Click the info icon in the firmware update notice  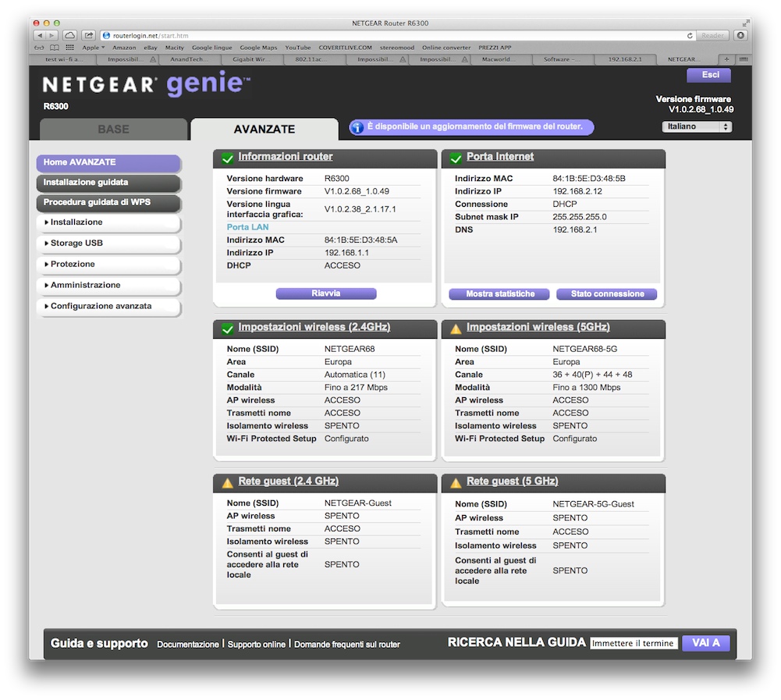coord(357,127)
